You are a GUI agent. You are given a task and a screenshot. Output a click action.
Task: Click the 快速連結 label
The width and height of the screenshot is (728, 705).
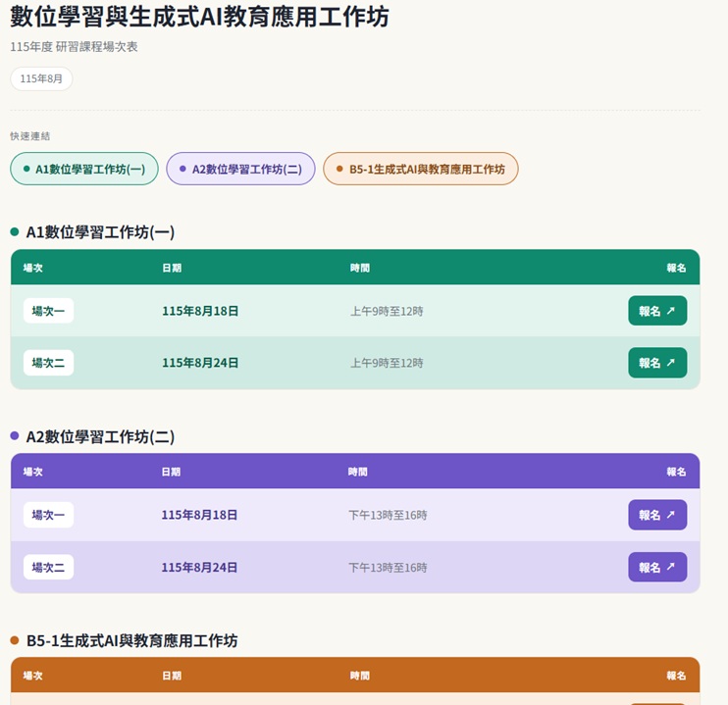[x=30, y=136]
